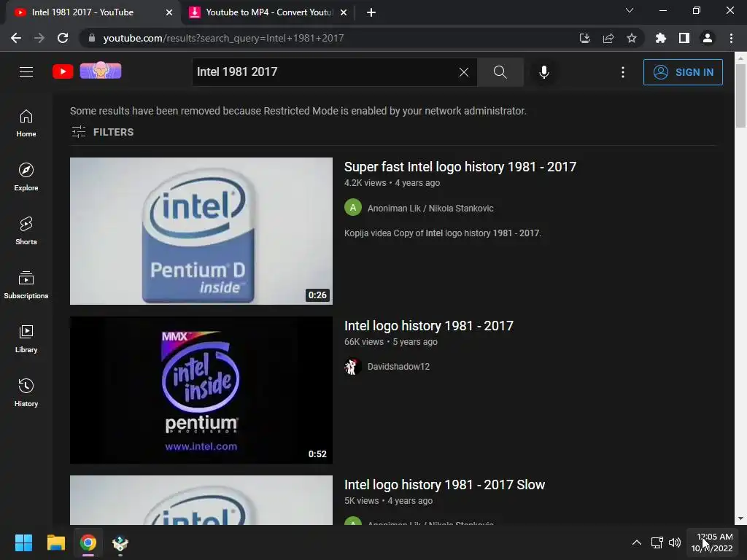747x560 pixels.
Task: Open search FILTERS
Action: (102, 132)
